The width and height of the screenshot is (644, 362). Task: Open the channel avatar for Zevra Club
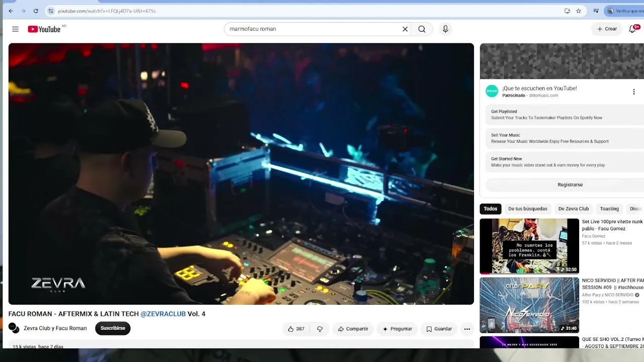click(x=14, y=328)
